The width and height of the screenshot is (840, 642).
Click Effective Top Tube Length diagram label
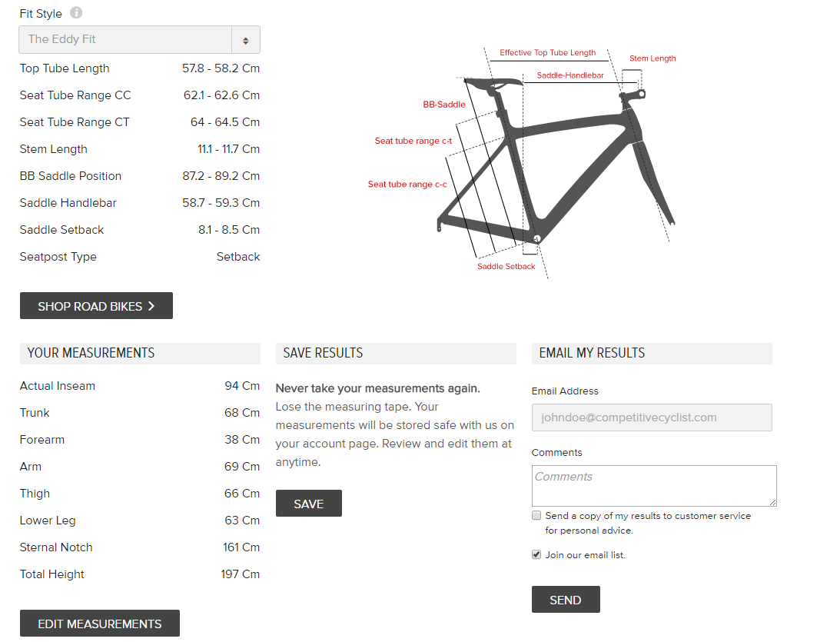pyautogui.click(x=547, y=52)
